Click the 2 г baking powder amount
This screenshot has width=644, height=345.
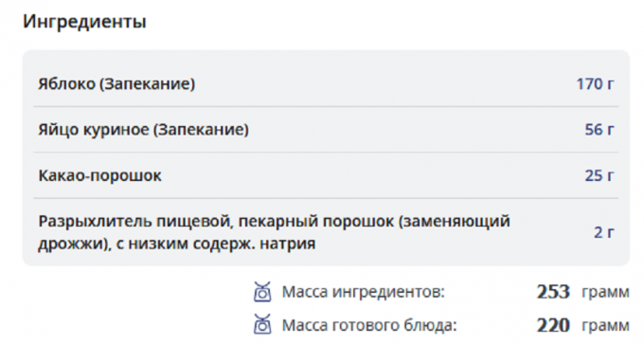click(x=604, y=232)
